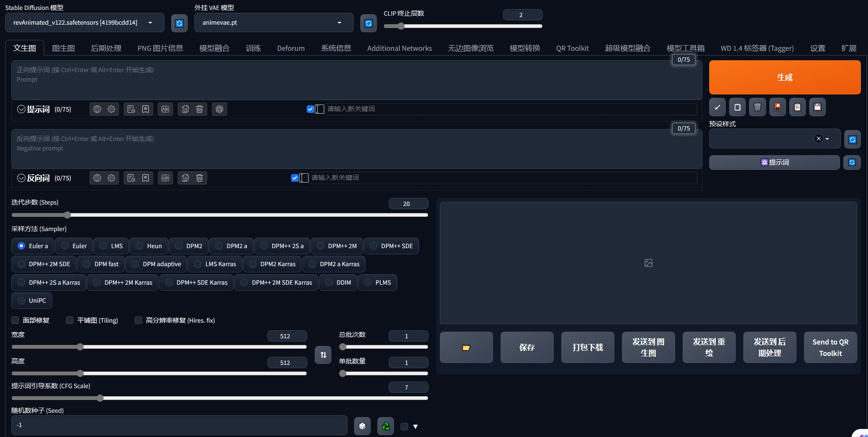Refresh the Stable Diffusion model list

pyautogui.click(x=179, y=23)
